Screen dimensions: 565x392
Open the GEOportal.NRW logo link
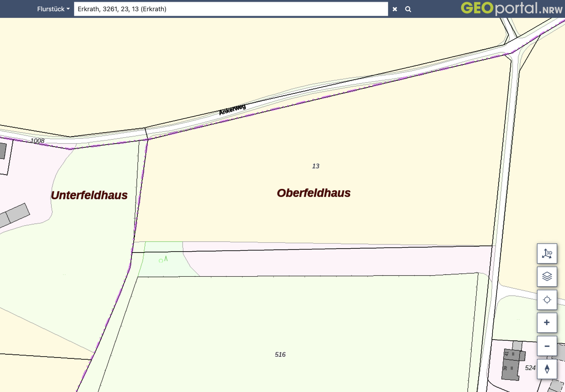[511, 8]
